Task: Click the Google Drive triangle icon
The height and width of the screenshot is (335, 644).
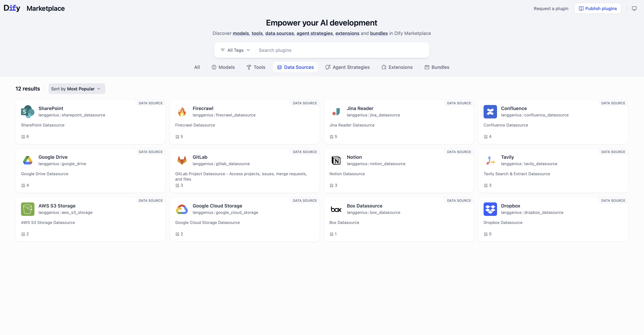Action: tap(28, 160)
